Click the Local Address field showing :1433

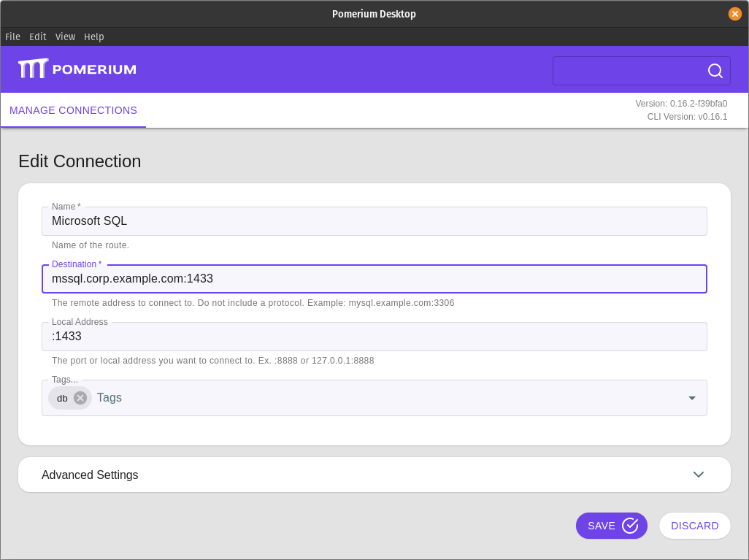click(374, 336)
